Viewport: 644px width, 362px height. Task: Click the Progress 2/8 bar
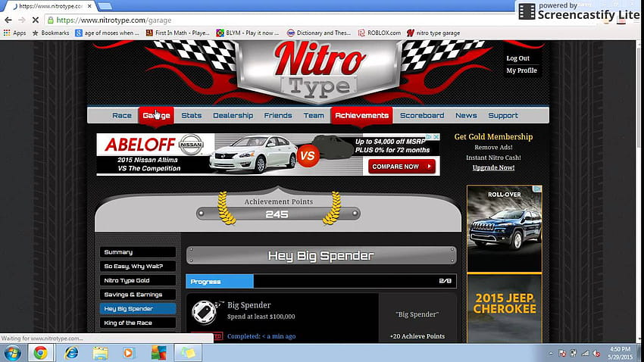point(320,281)
